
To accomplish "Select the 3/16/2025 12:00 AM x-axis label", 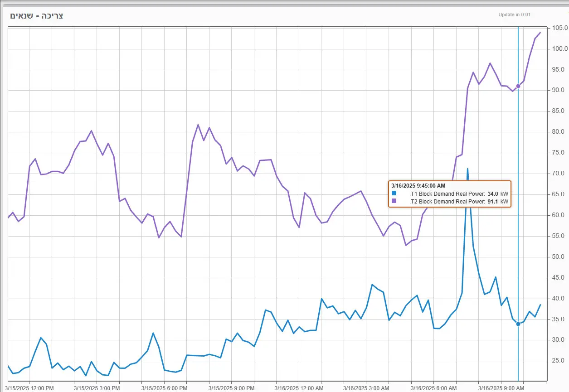I will click(x=299, y=388).
